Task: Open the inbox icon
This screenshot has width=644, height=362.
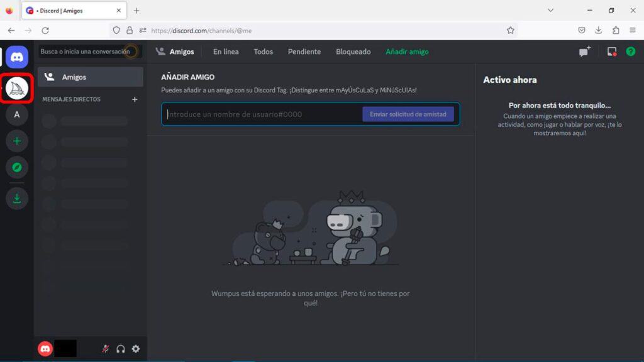Action: tap(611, 52)
